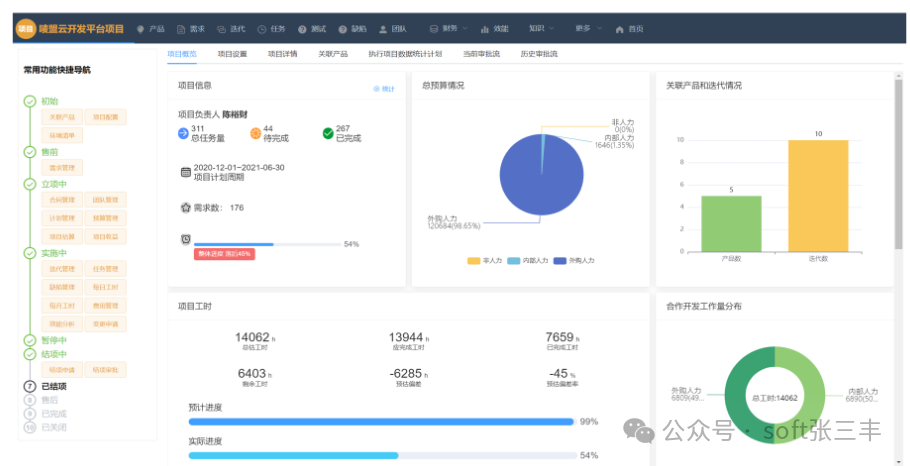Open the 统计 link in 项目信息 card

tap(383, 89)
